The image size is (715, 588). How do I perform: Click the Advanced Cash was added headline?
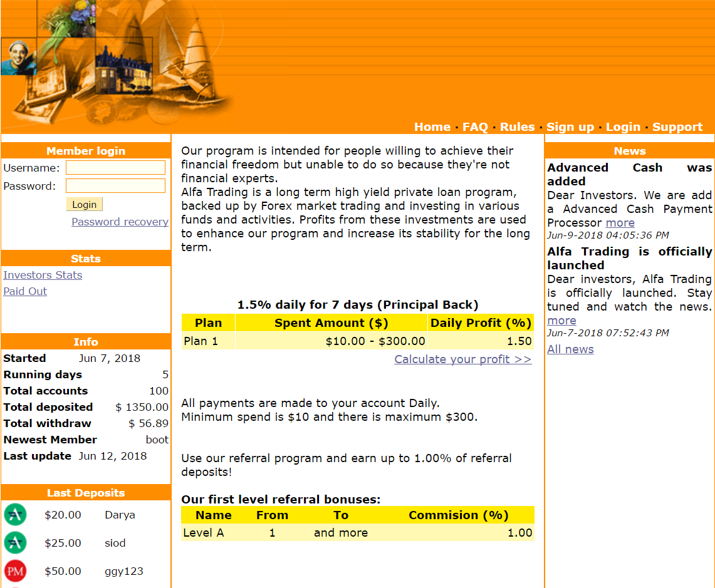pyautogui.click(x=630, y=175)
